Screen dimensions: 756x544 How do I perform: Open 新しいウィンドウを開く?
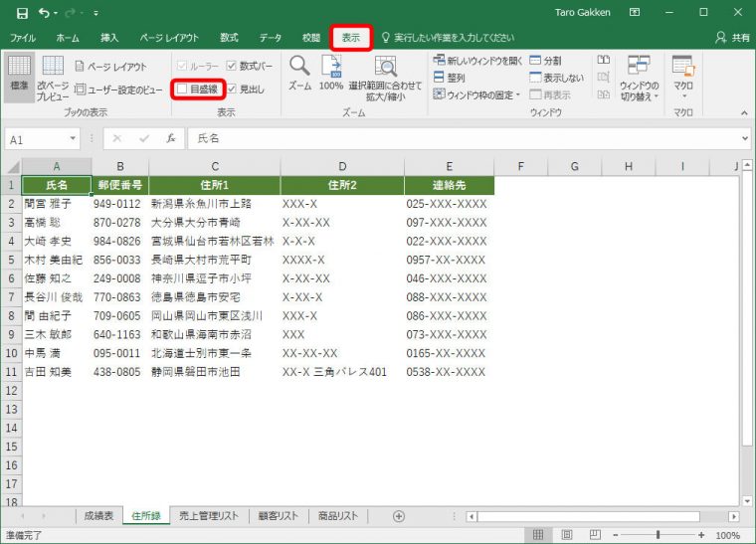click(x=477, y=61)
